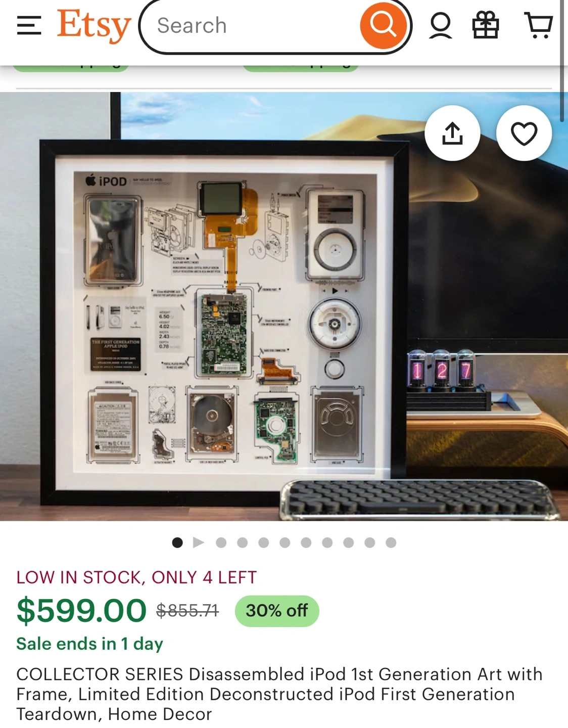Play the video slide indicator
The height and width of the screenshot is (728, 568).
[x=199, y=542]
